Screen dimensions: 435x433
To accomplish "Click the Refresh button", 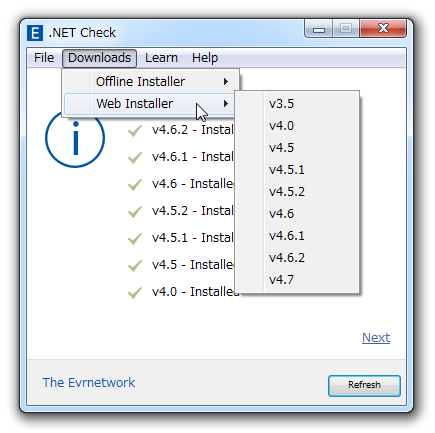I will pyautogui.click(x=364, y=385).
